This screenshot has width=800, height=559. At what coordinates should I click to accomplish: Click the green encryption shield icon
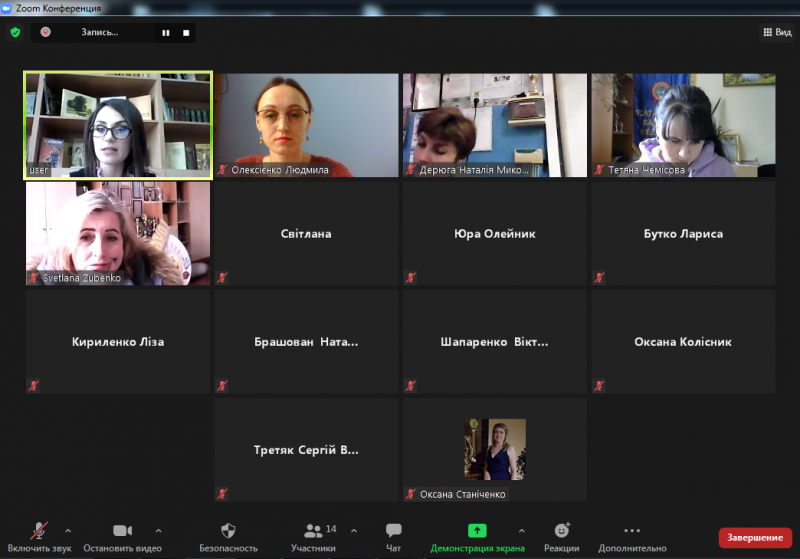[15, 33]
